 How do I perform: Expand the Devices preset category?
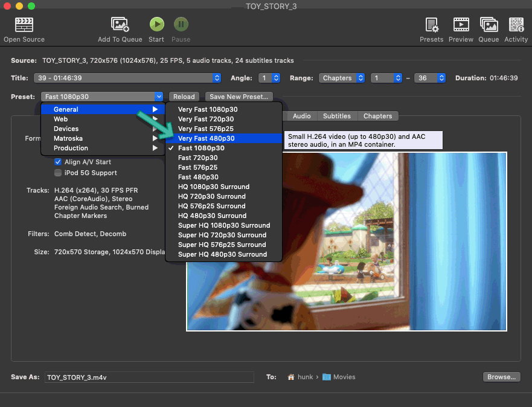coord(103,129)
